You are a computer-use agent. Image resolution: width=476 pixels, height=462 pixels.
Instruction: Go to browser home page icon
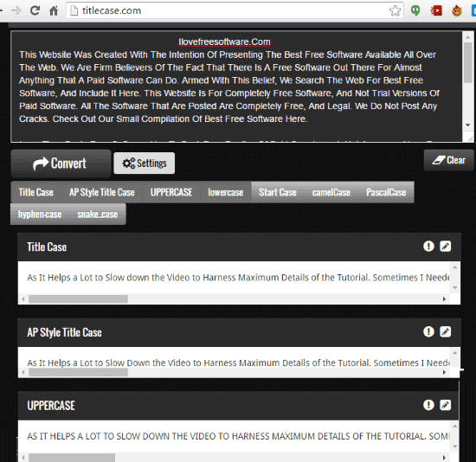click(x=54, y=10)
